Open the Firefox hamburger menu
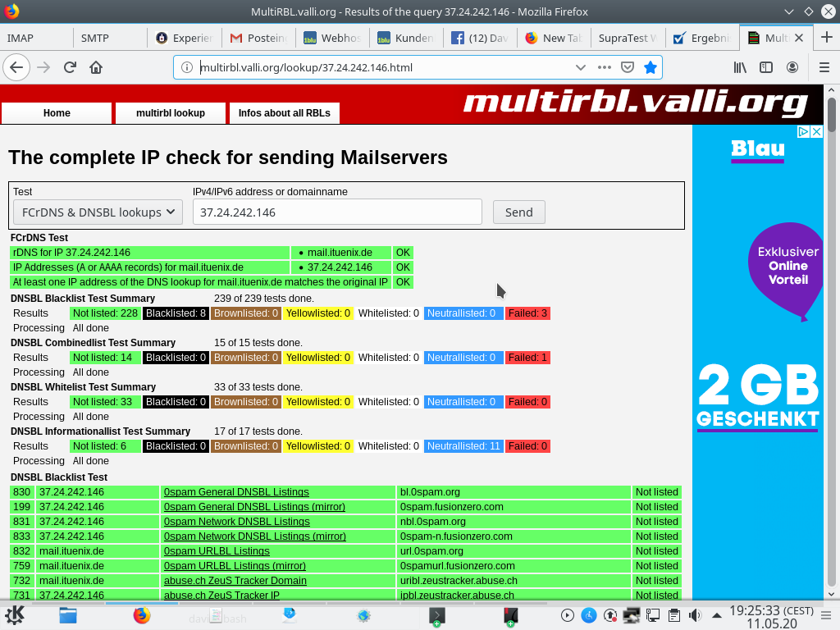Viewport: 840px width, 630px height. pos(824,67)
